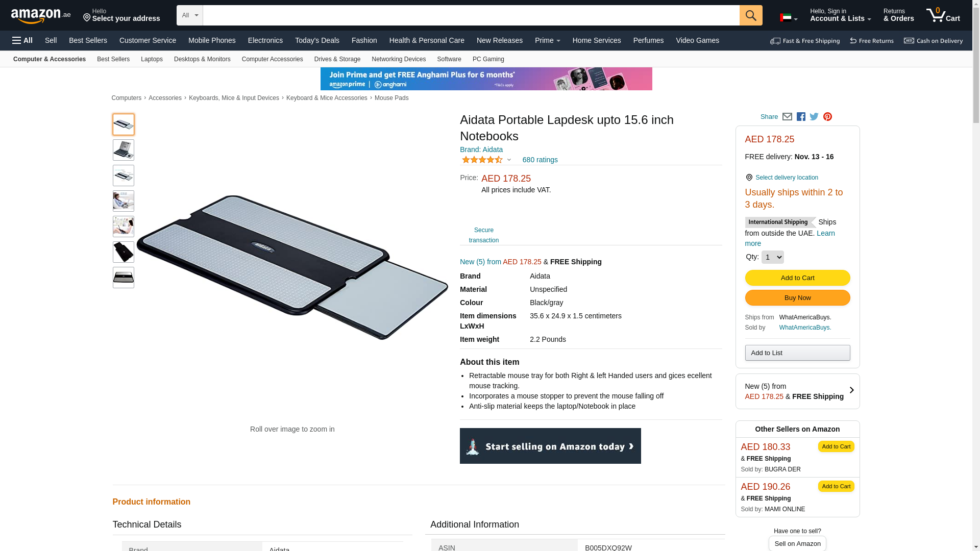Viewport: 980px width, 551px height.
Task: Open the All hamburger menu
Action: click(22, 40)
